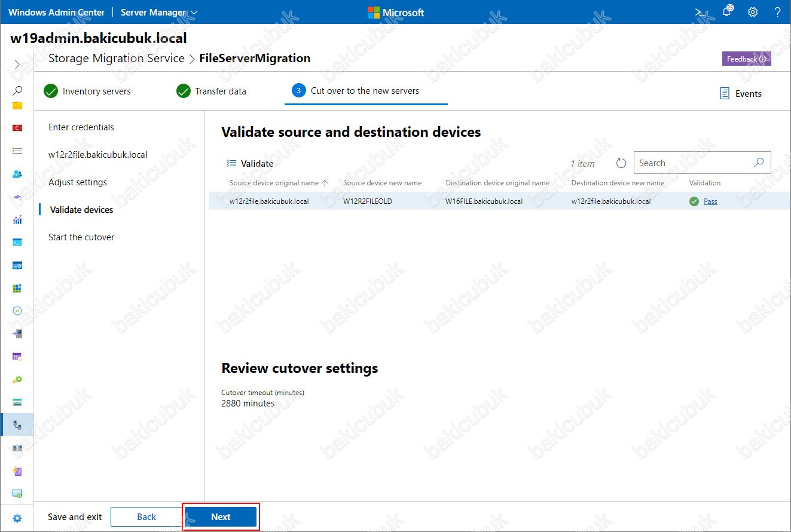Sort by Source device original name
791x532 pixels.
point(274,183)
